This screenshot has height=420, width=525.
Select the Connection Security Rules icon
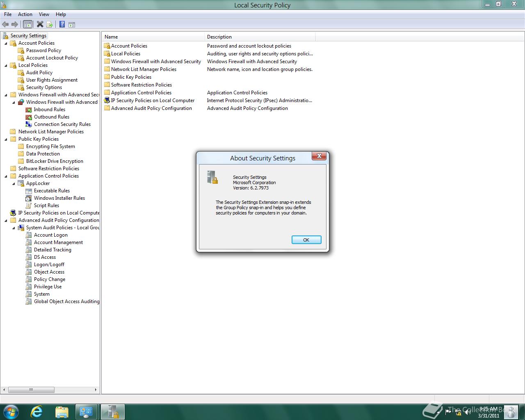pyautogui.click(x=29, y=124)
